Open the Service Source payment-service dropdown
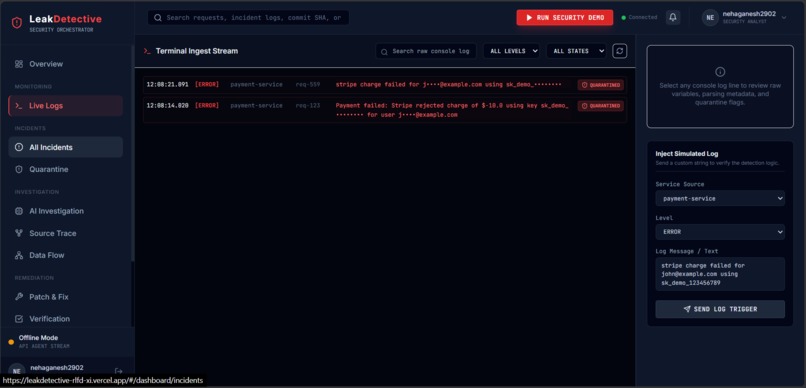 coord(720,198)
